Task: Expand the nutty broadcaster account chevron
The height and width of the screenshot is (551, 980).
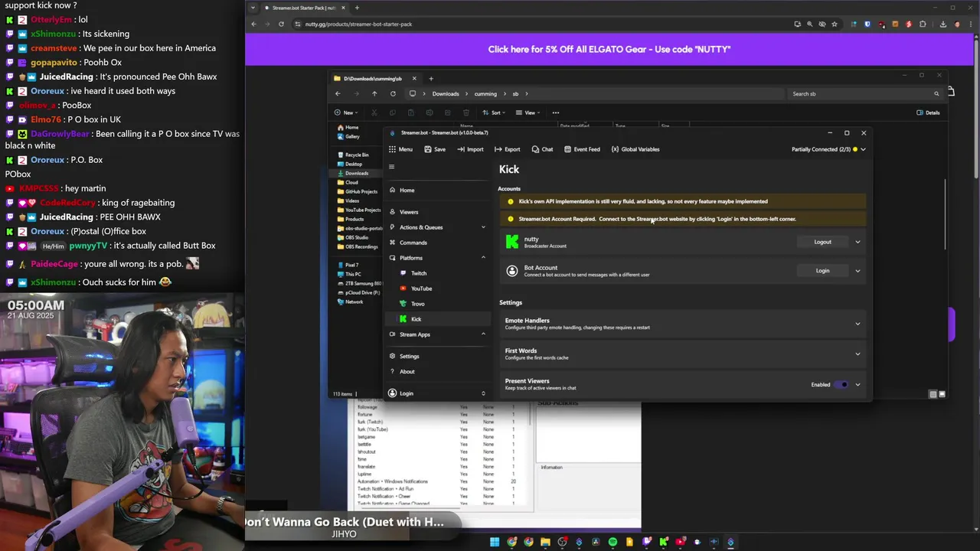Action: (x=857, y=242)
